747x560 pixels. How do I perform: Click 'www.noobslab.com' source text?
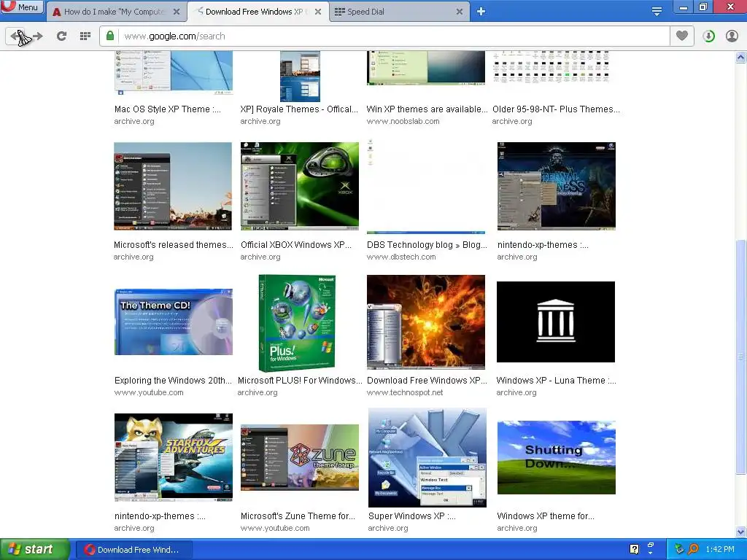click(x=403, y=121)
